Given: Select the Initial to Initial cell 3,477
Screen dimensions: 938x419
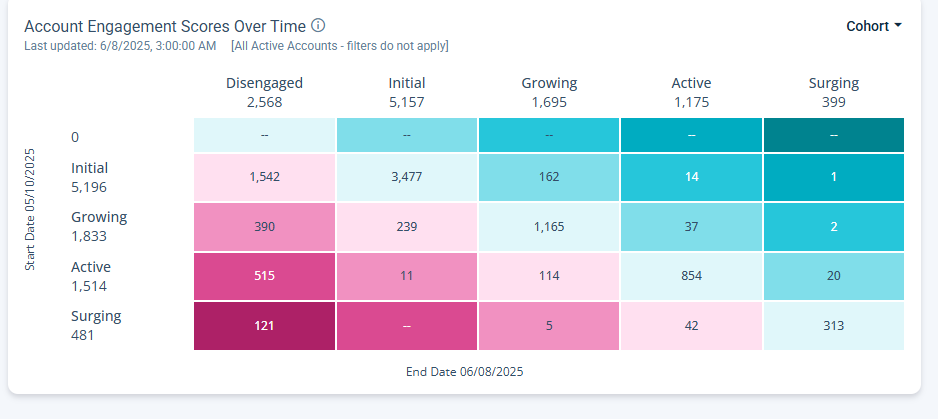Looking at the screenshot, I should (406, 177).
